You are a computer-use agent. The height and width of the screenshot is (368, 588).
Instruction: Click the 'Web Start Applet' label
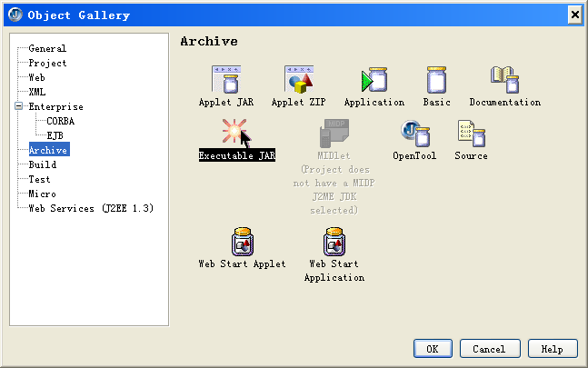coord(243,264)
